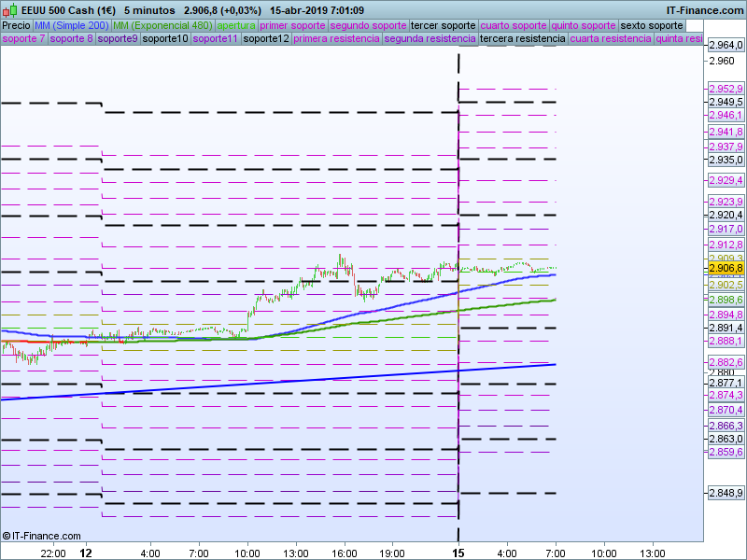
Task: Click the 2.912,8 price label
Action: (x=726, y=245)
